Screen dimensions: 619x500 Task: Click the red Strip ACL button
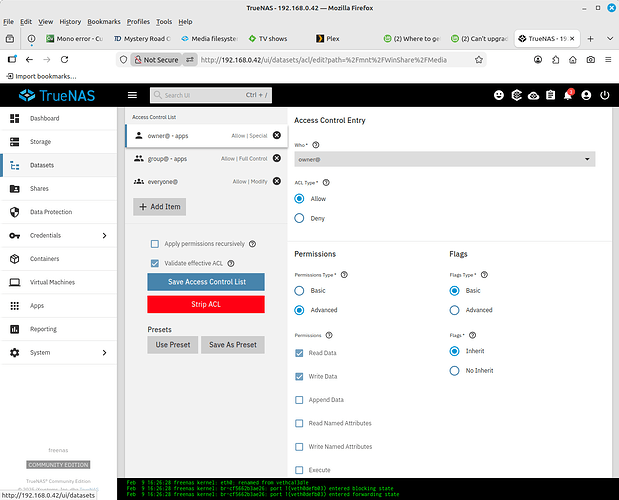tap(206, 304)
